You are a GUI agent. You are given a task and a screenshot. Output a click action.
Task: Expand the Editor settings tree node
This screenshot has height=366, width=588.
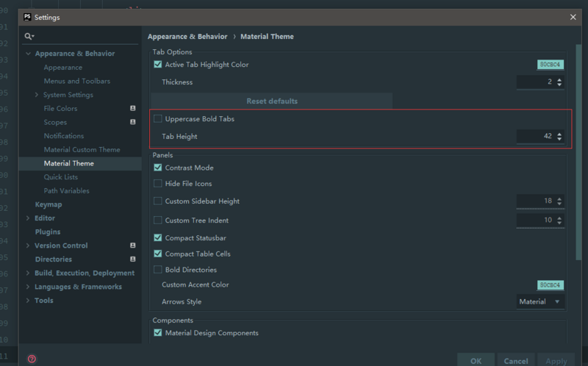point(28,218)
